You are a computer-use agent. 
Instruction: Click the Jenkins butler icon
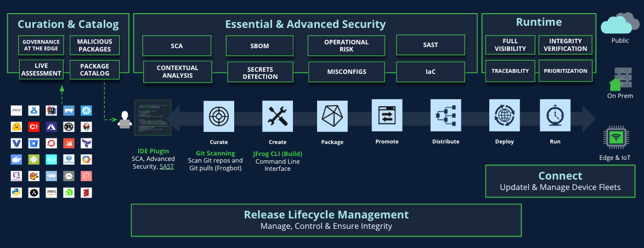point(86,126)
